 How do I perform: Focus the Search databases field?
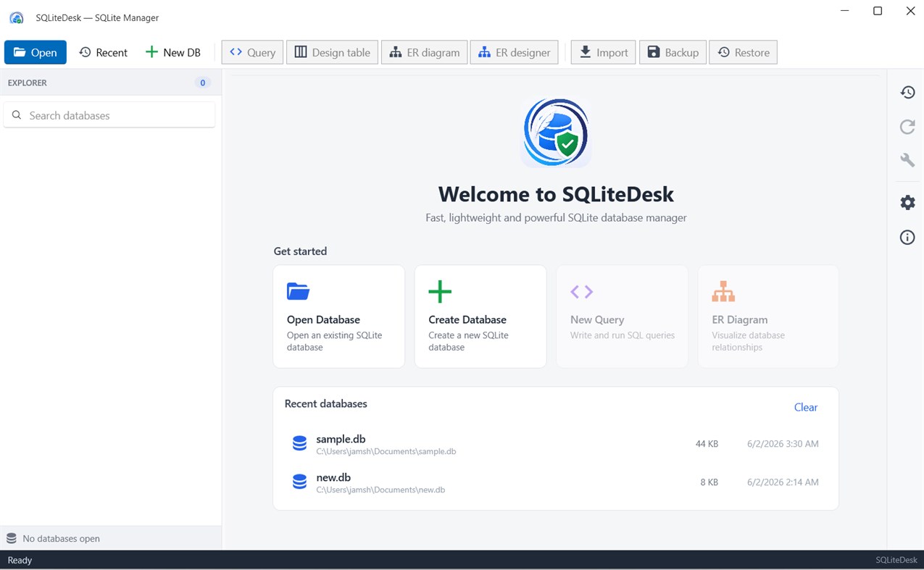pyautogui.click(x=109, y=115)
